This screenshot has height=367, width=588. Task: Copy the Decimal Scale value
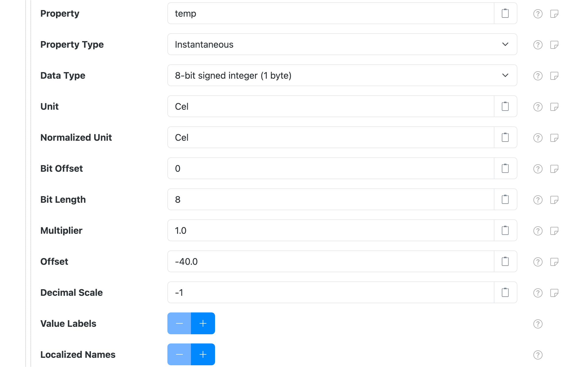505,292
